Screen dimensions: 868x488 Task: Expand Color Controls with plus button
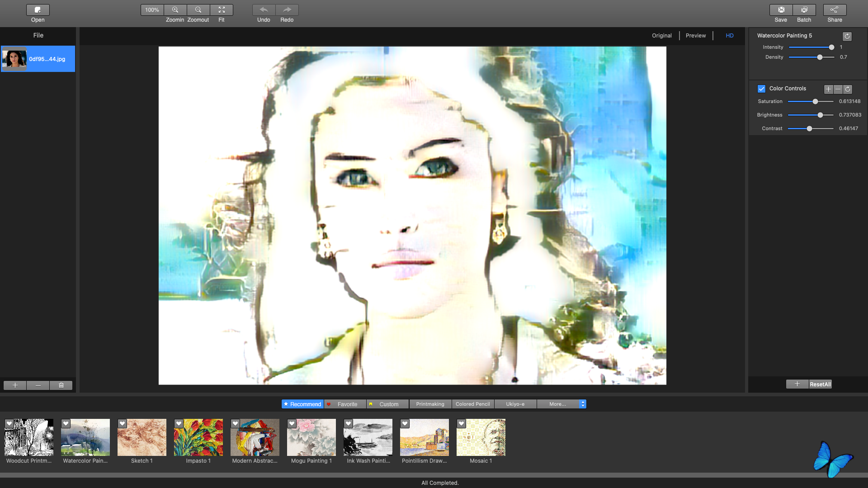[x=828, y=89]
